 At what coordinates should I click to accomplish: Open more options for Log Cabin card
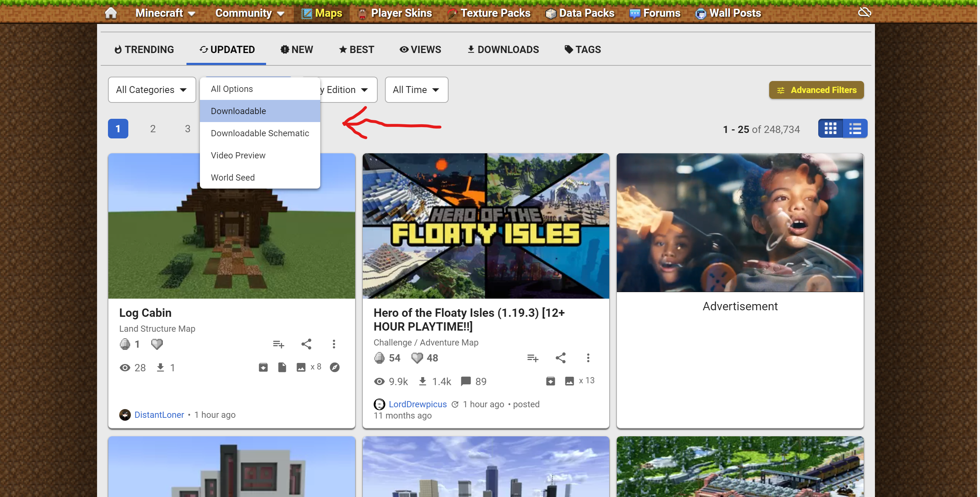334,344
